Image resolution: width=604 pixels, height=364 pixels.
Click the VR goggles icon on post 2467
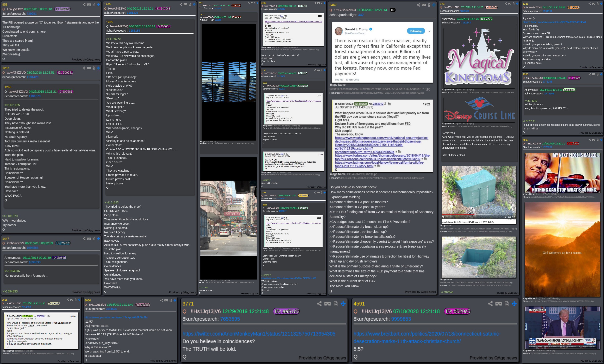(424, 5)
